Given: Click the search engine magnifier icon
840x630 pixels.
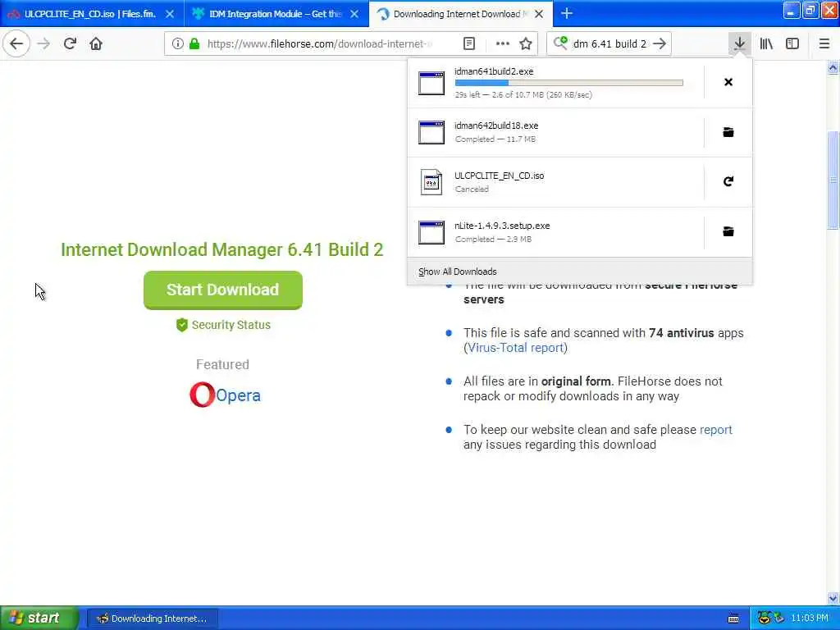Looking at the screenshot, I should (560, 43).
